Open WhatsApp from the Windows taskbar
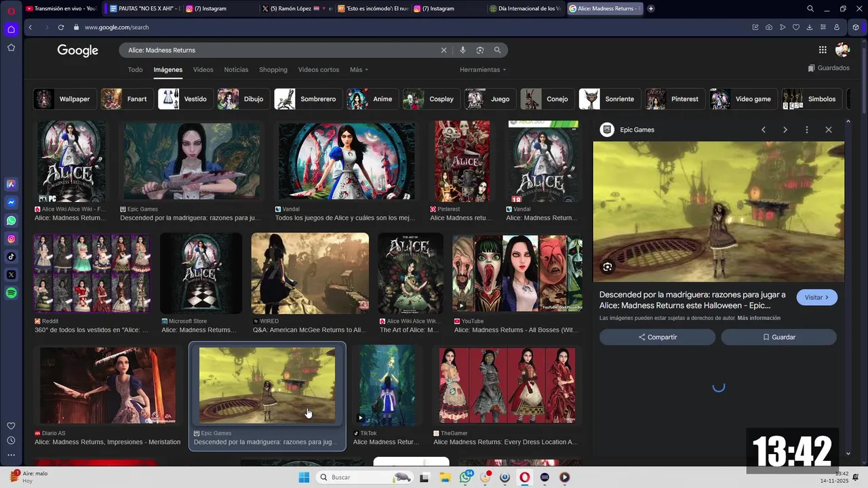The width and height of the screenshot is (868, 488). coord(465,477)
